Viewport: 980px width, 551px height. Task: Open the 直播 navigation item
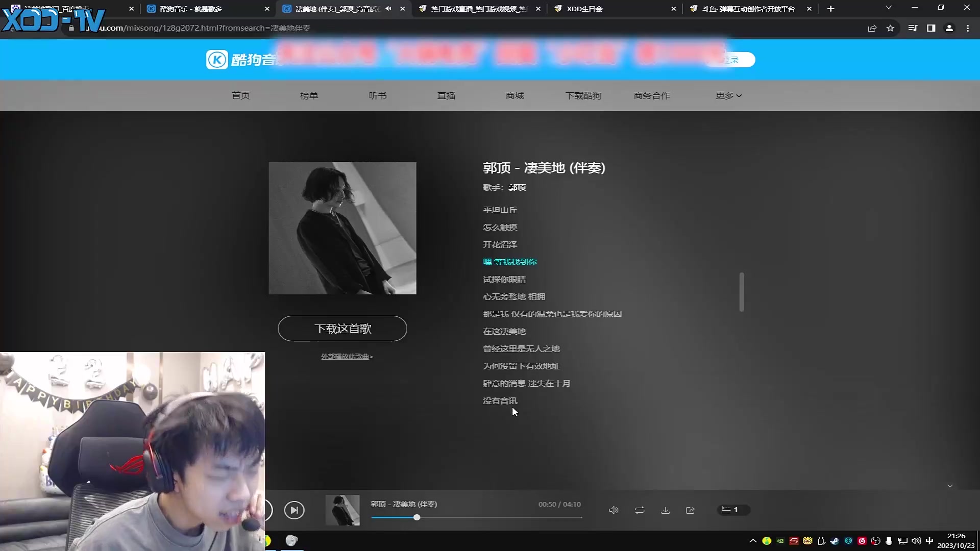[x=446, y=95]
